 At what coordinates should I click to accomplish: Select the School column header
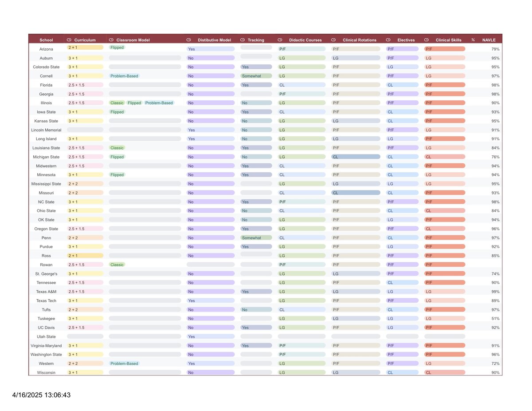point(46,40)
